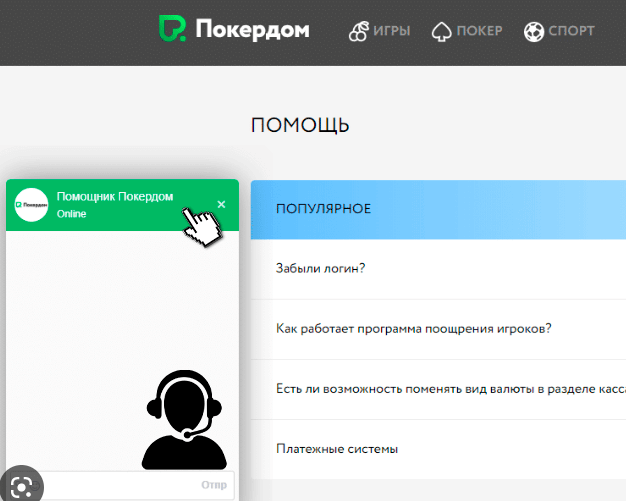Select the ПОПУЛЯРНОЕ section header
626x501 pixels.
[438, 209]
